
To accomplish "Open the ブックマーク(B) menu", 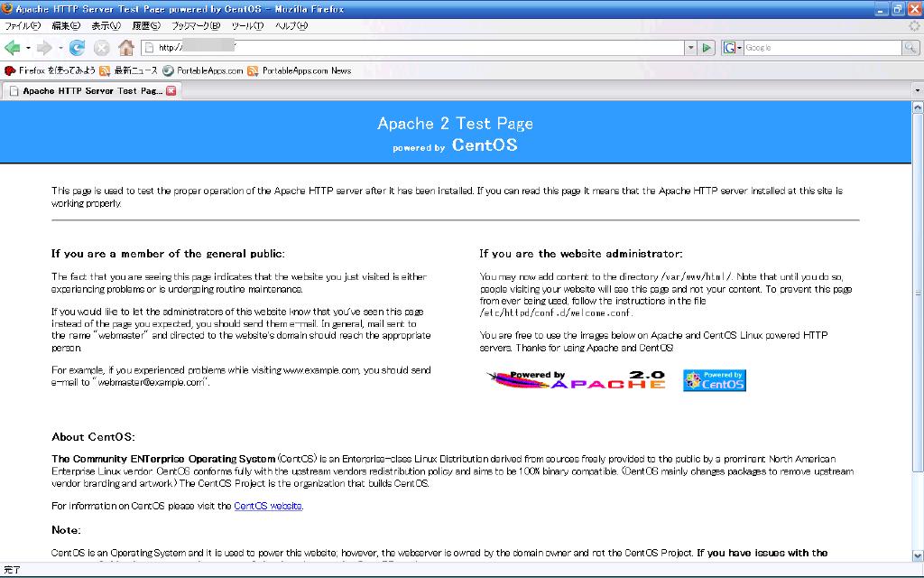I will [196, 26].
